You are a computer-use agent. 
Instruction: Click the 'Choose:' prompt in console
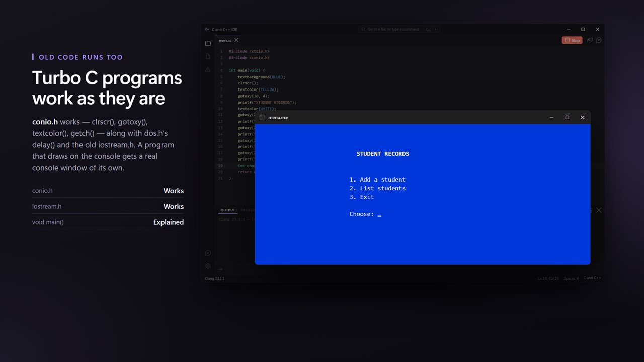[362, 214]
